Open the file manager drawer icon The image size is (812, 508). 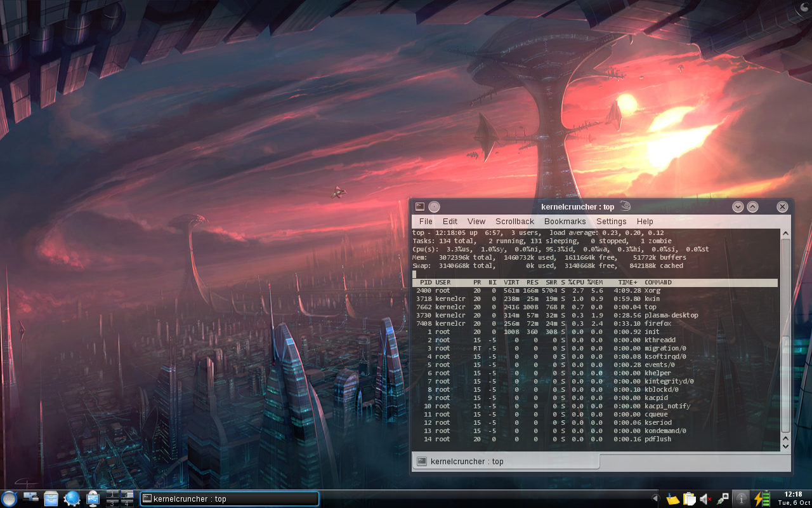point(51,498)
